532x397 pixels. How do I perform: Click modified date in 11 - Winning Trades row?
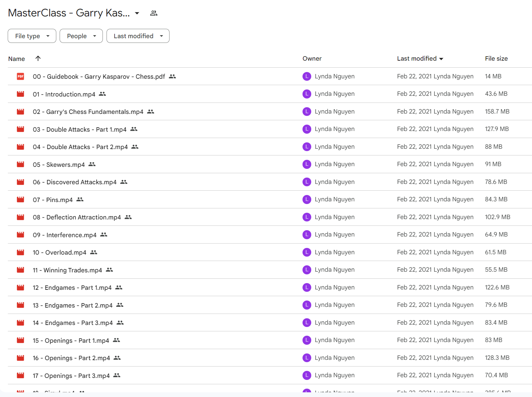click(x=435, y=270)
